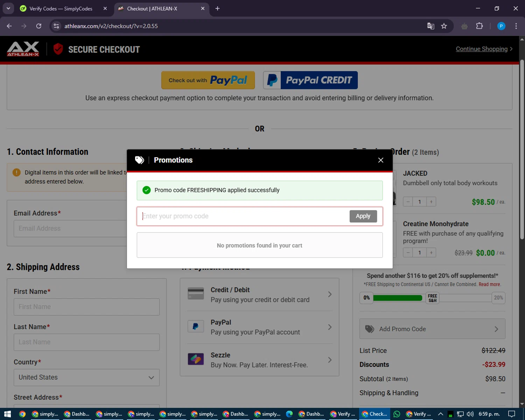Click the green success checkmark icon
Image resolution: width=525 pixels, height=420 pixels.
(x=147, y=190)
